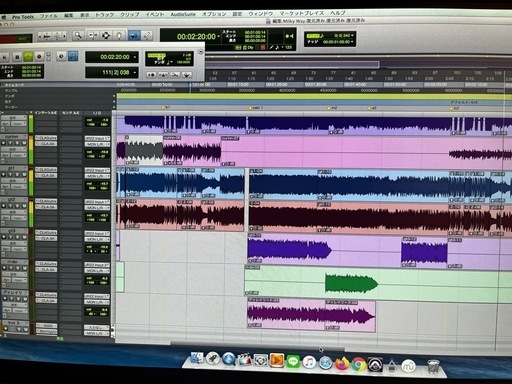
Task: Open LINE from the Dock
Action: tap(293, 361)
